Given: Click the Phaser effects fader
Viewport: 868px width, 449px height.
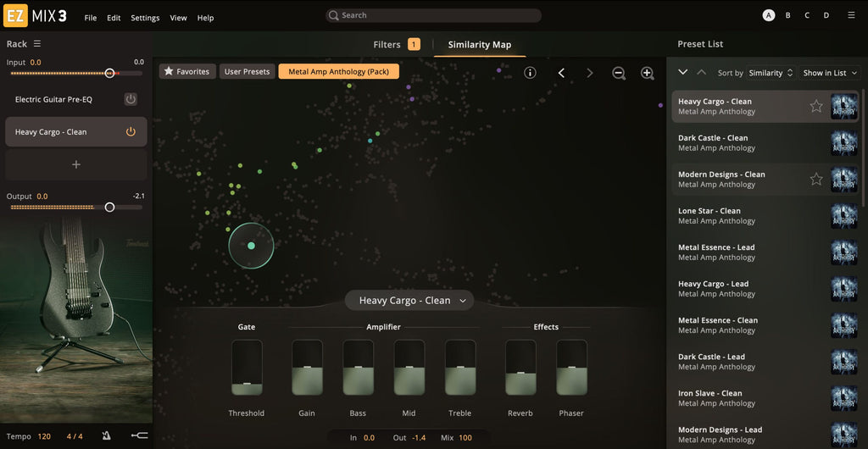Looking at the screenshot, I should tap(571, 368).
